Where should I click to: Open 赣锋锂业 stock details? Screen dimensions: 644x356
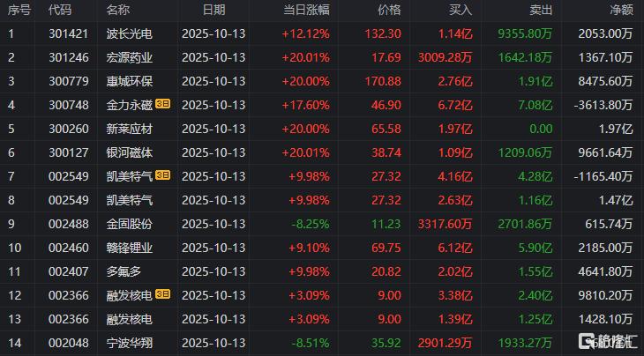(129, 247)
